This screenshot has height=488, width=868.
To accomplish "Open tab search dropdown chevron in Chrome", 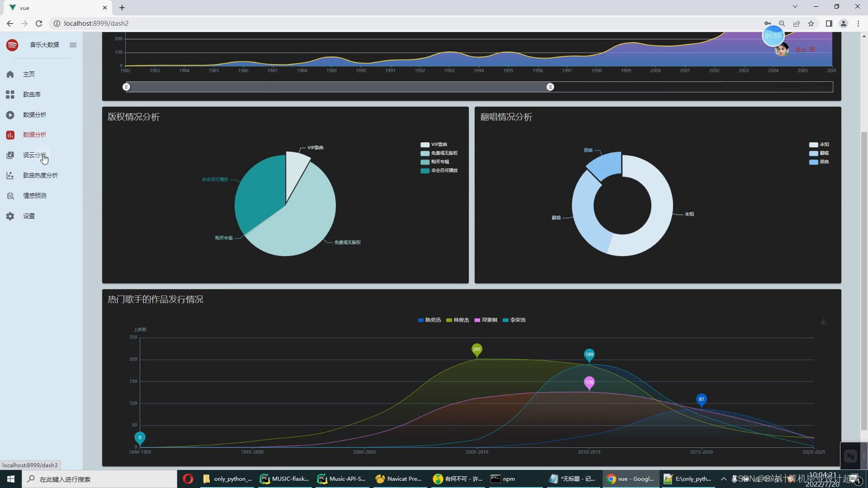I will click(x=795, y=7).
